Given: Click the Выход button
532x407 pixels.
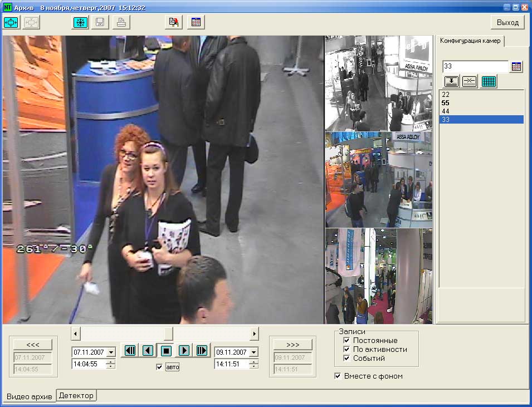Looking at the screenshot, I should (507, 22).
